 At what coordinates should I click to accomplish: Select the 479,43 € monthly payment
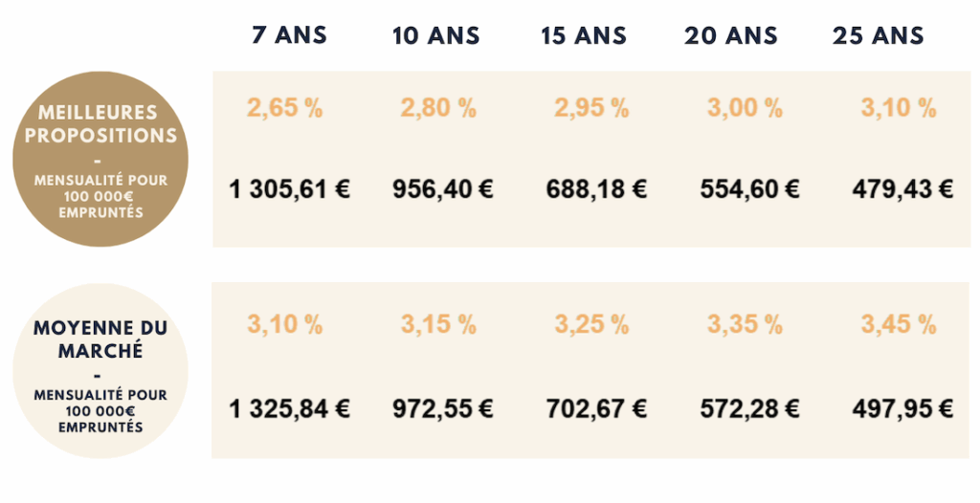pos(902,188)
